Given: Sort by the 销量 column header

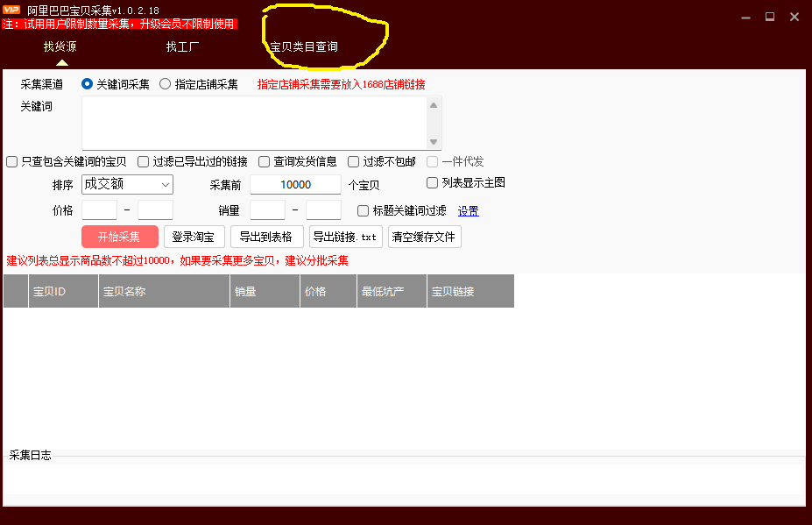Looking at the screenshot, I should 265,291.
